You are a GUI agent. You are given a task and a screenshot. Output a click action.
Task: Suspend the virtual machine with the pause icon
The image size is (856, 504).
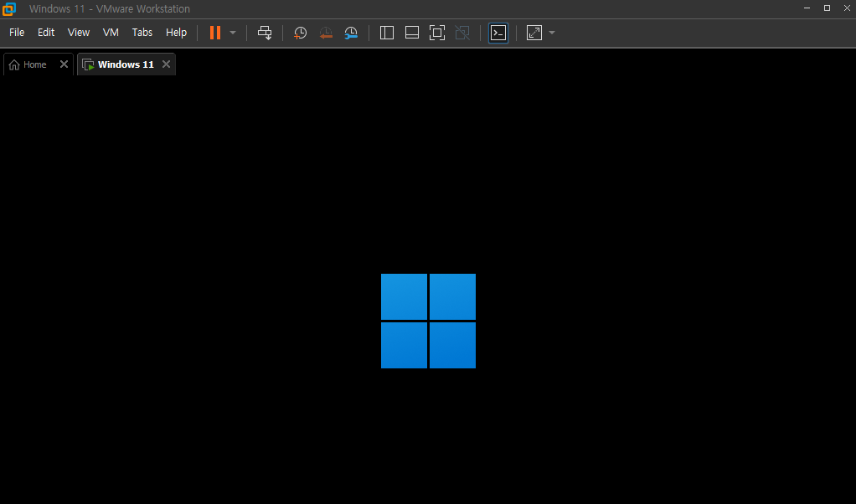pos(215,33)
